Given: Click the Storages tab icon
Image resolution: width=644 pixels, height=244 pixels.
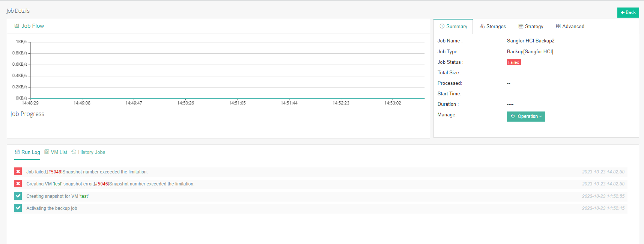Looking at the screenshot, I should pyautogui.click(x=482, y=26).
